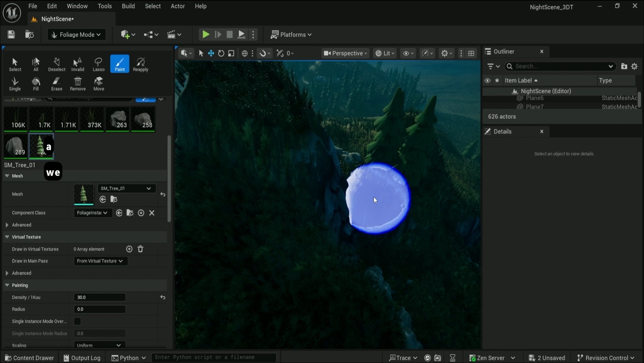
Task: Toggle the Outliner pinned star column
Action: 497,81
